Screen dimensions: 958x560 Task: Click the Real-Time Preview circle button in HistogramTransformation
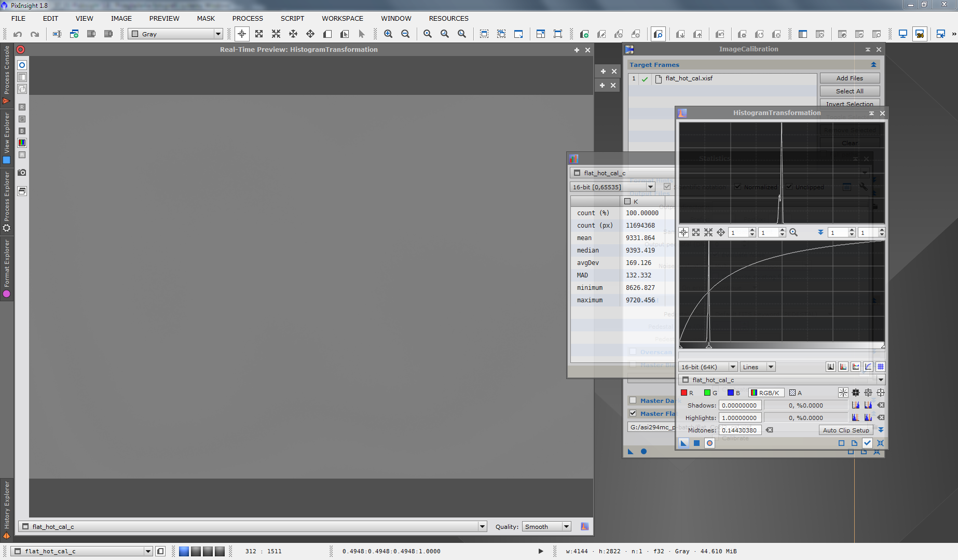[x=709, y=443]
